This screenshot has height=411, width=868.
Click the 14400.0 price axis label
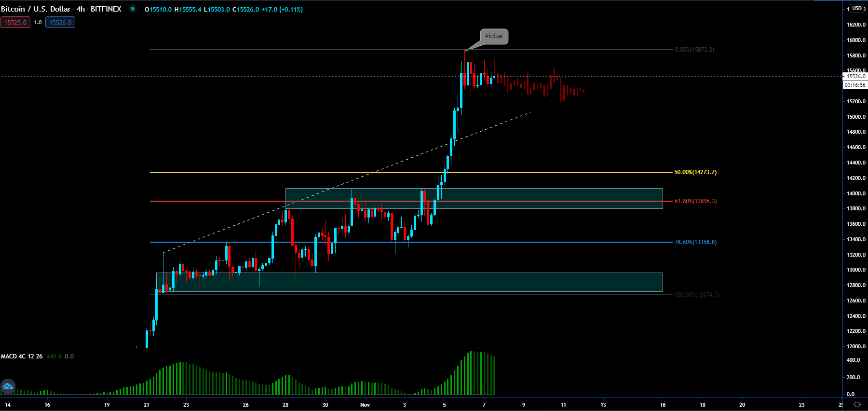click(856, 163)
